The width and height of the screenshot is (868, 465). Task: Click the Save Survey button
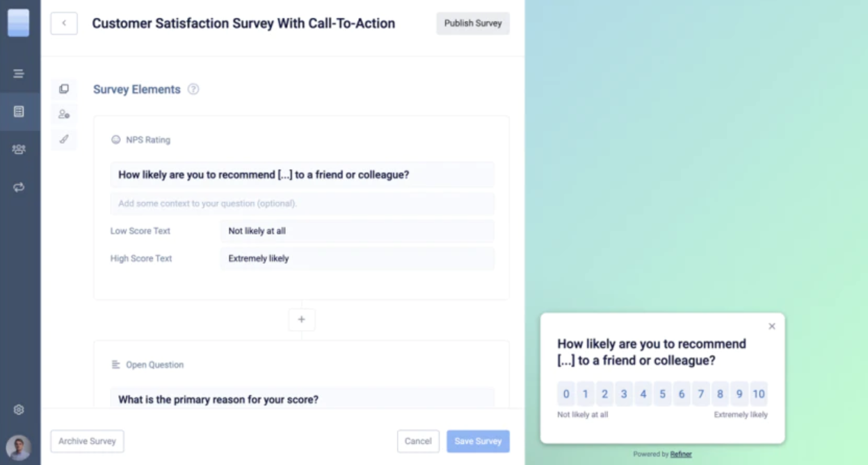point(478,441)
